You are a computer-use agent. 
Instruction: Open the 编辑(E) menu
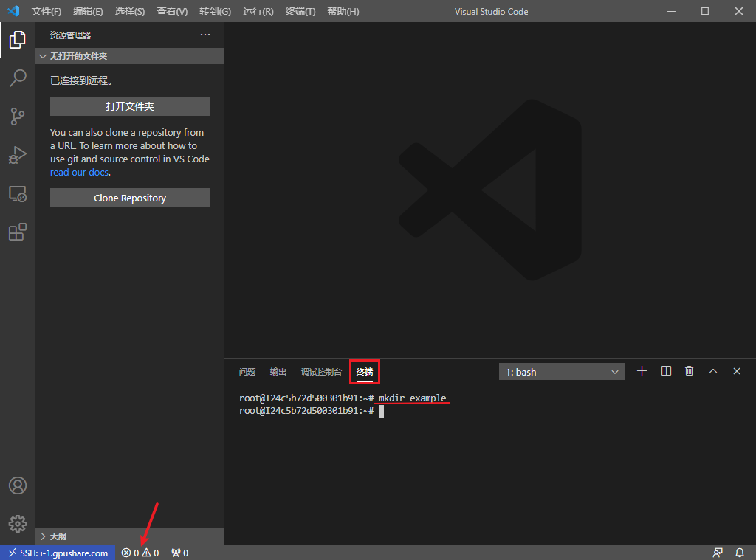88,11
